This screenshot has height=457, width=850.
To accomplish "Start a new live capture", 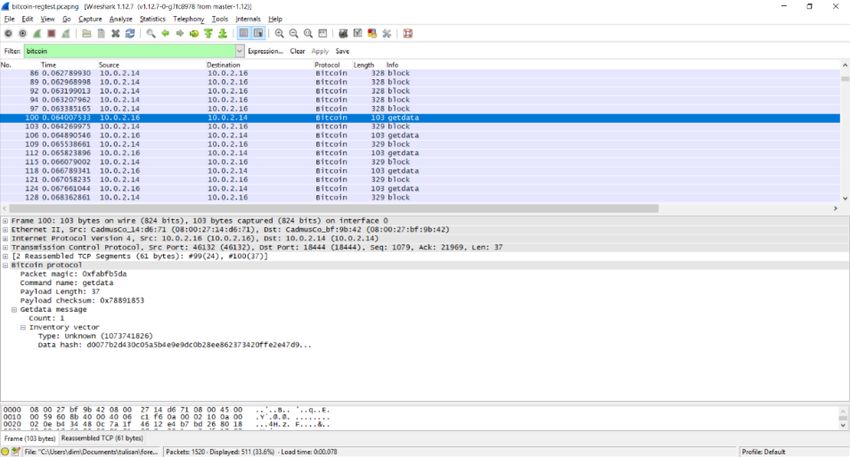I will [x=37, y=34].
